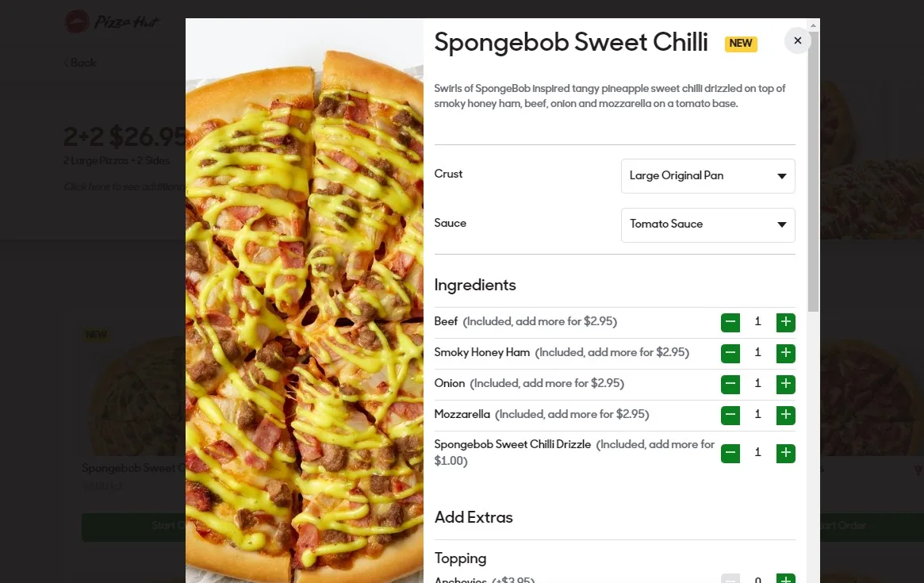Increase Spongebob Sweet Chilli Drizzle amount
This screenshot has width=924, height=583.
tap(785, 453)
